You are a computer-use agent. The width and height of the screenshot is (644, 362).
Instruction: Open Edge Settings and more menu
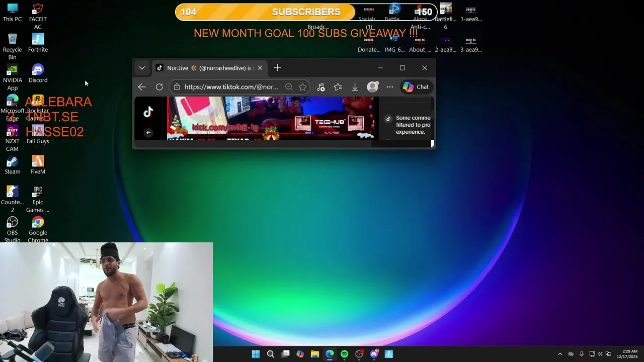point(390,87)
